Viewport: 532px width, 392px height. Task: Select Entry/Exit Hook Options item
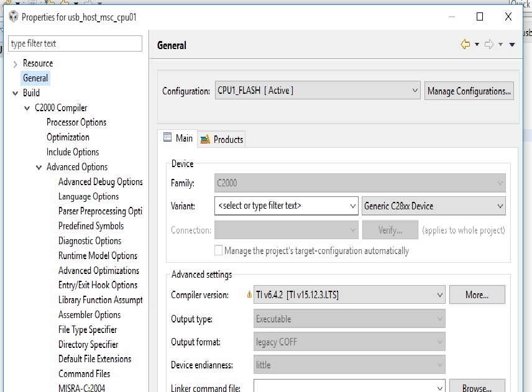tap(98, 285)
